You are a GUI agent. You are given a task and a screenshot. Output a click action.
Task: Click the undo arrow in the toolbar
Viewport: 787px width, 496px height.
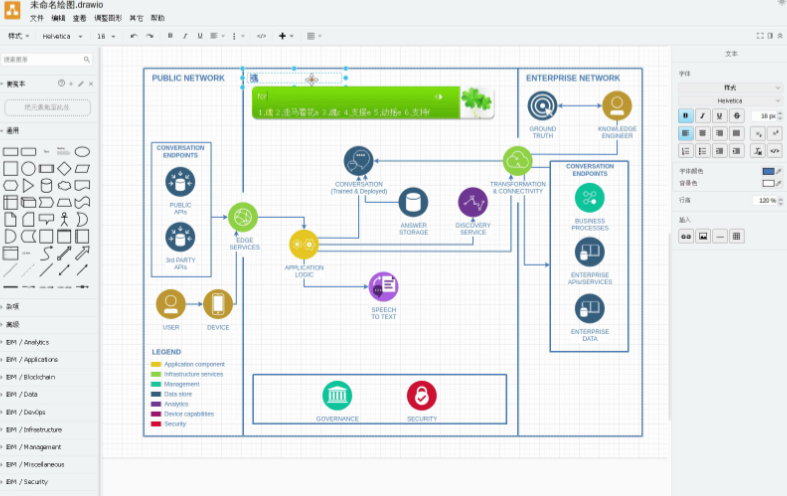[134, 36]
